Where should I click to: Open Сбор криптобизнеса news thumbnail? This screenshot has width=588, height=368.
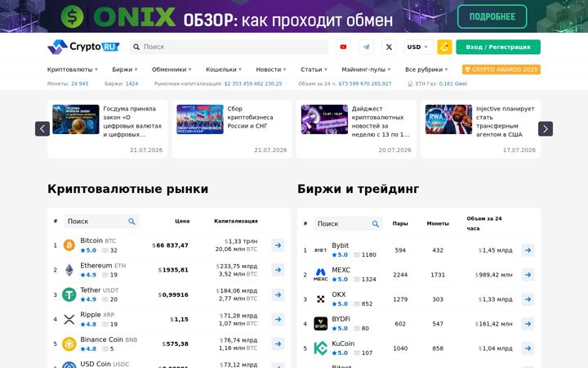[x=200, y=119]
